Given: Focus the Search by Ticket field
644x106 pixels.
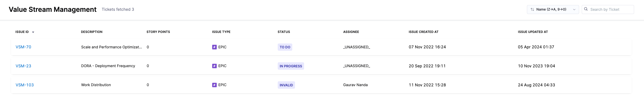Looking at the screenshot, I should click(x=610, y=10).
